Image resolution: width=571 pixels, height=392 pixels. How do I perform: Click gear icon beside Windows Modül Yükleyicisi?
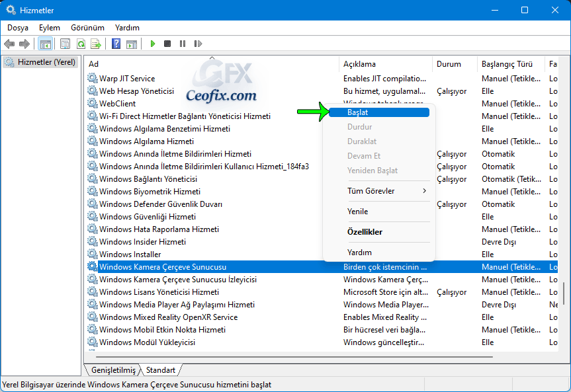(93, 342)
